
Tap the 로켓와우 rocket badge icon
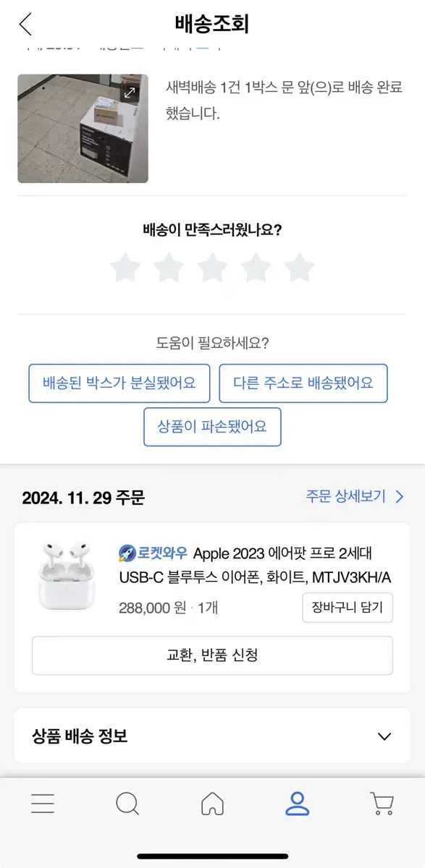[127, 554]
